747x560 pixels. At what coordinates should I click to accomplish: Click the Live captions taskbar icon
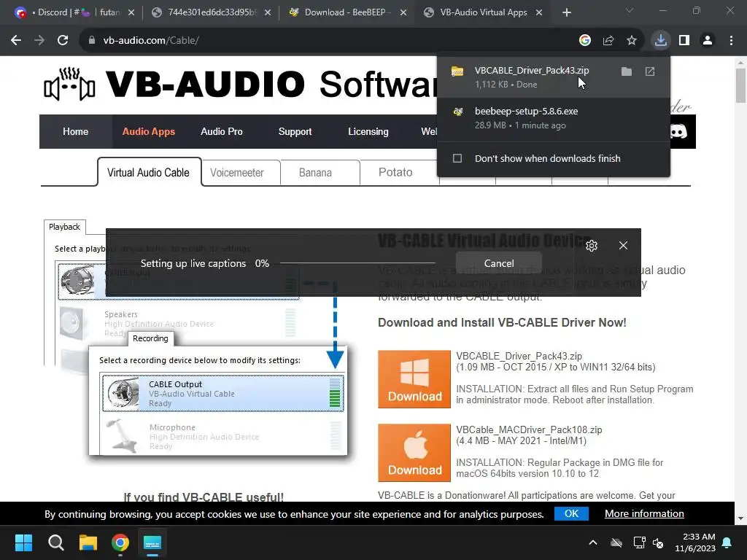[152, 542]
